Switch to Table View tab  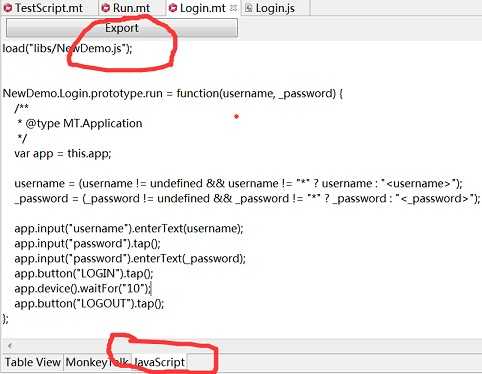click(x=32, y=362)
